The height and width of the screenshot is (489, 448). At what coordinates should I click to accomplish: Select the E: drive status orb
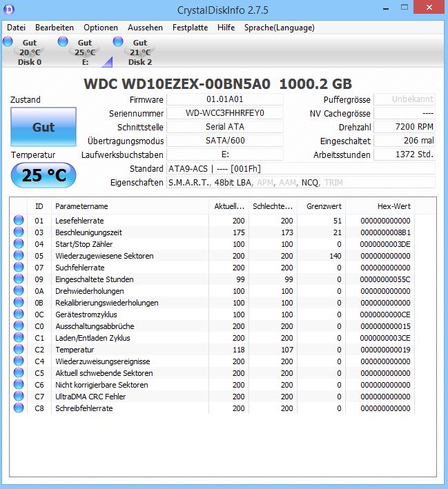click(63, 41)
